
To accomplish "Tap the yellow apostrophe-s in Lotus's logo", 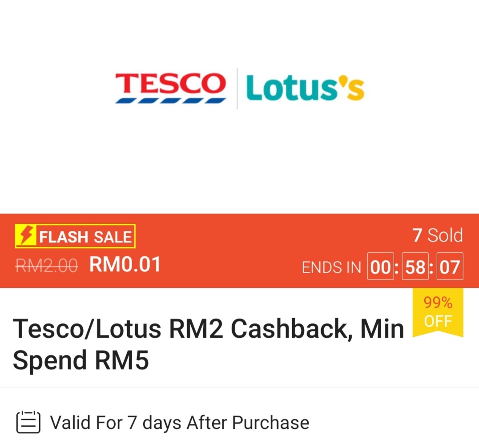I will pos(352,88).
